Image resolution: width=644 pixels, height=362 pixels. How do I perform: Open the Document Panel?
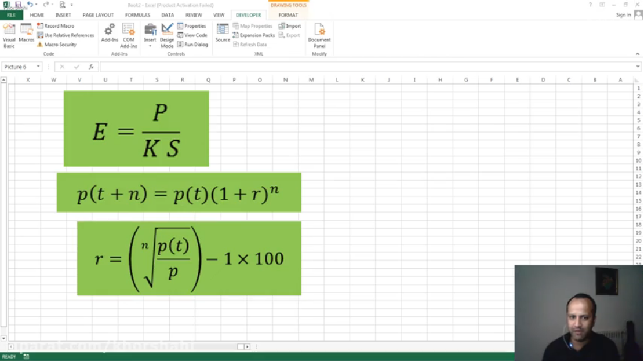[x=319, y=35]
